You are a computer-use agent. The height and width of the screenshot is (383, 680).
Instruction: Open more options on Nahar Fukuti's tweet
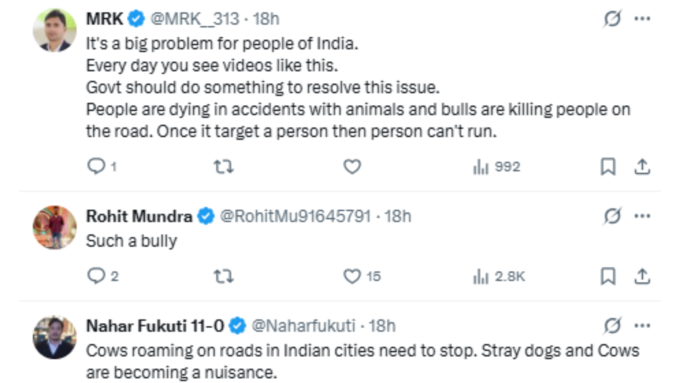642,326
